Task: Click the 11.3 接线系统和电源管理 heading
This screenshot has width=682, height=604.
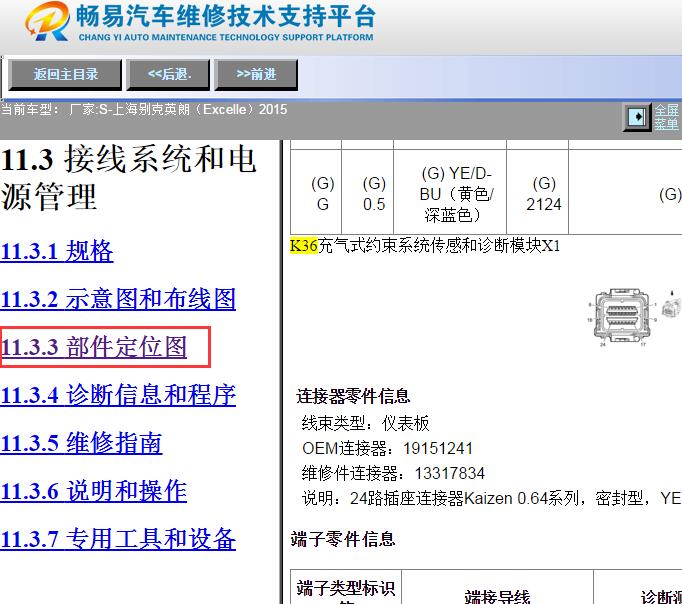Action: coord(129,178)
